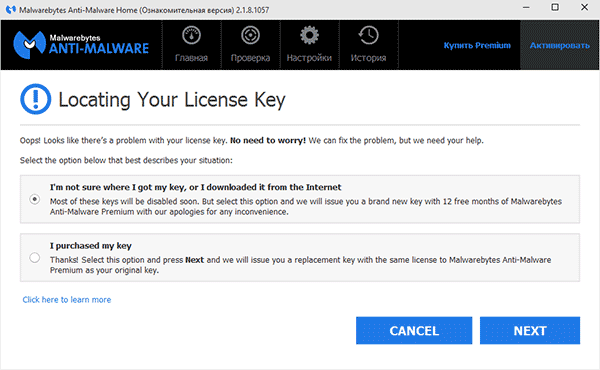600x370 pixels.
Task: Click the "I purchased my key" heading text
Action: point(91,246)
